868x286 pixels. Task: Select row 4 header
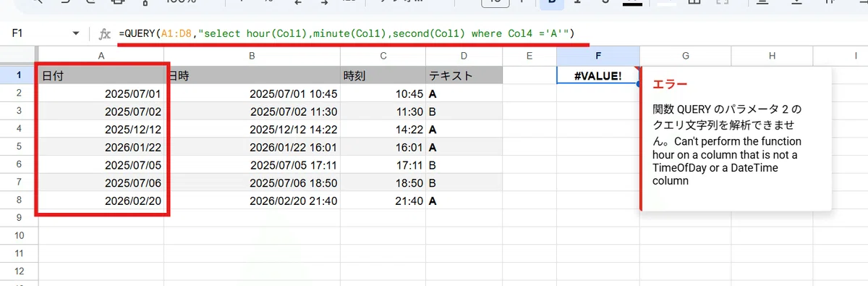click(x=19, y=129)
